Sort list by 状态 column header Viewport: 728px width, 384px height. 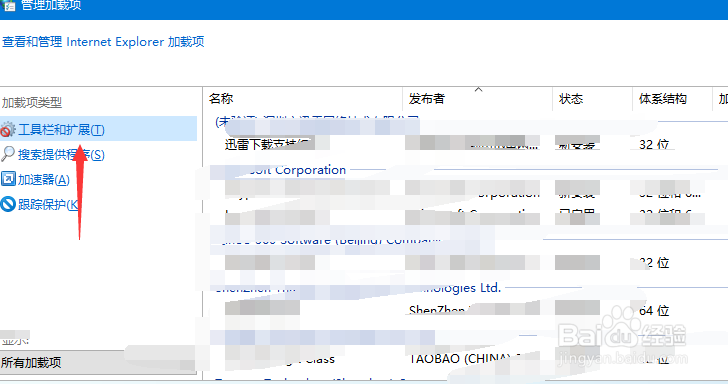point(592,99)
